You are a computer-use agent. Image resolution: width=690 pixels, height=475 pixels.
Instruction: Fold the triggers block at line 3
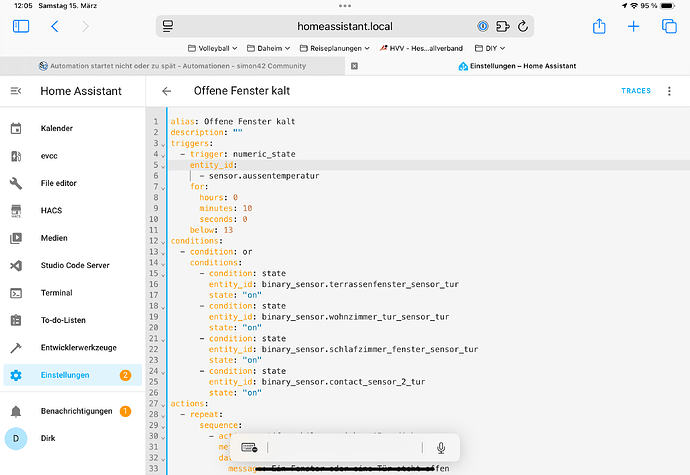point(165,143)
